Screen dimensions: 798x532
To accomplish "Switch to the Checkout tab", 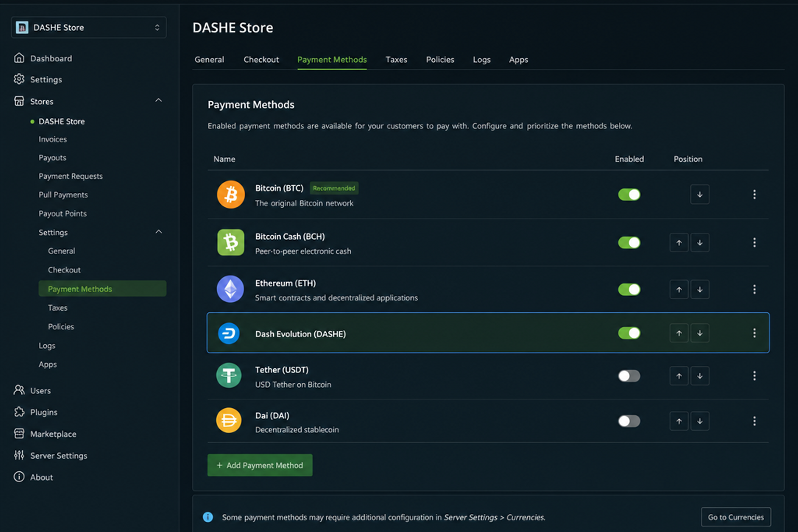I will pyautogui.click(x=261, y=60).
